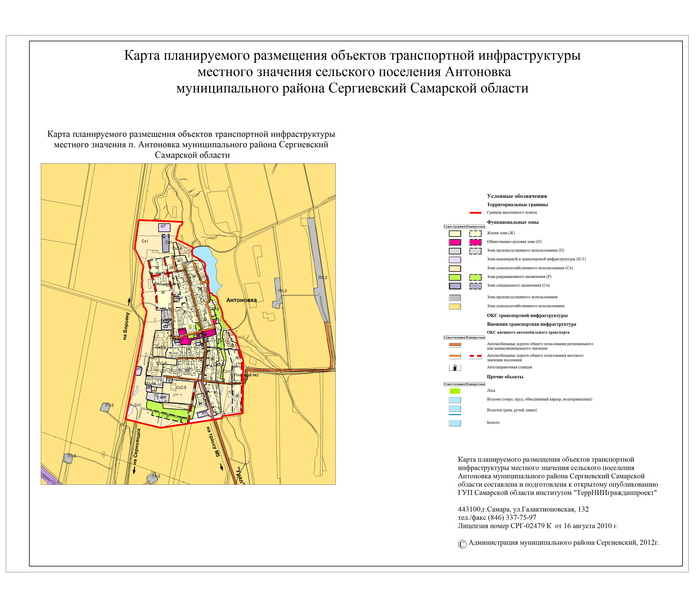The image size is (700, 607).
Task: Click planned local road red dashed sample
Action: (476, 356)
